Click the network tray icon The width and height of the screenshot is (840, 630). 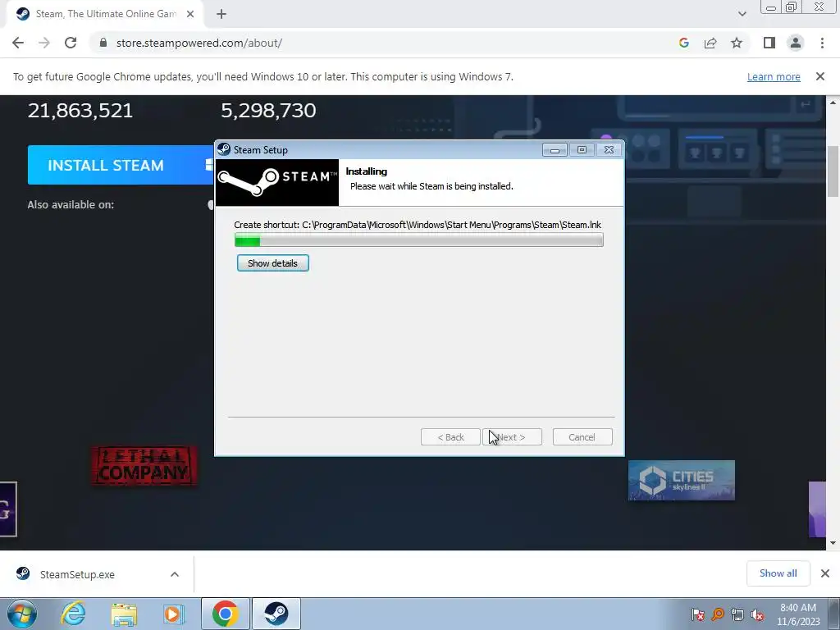(x=737, y=614)
